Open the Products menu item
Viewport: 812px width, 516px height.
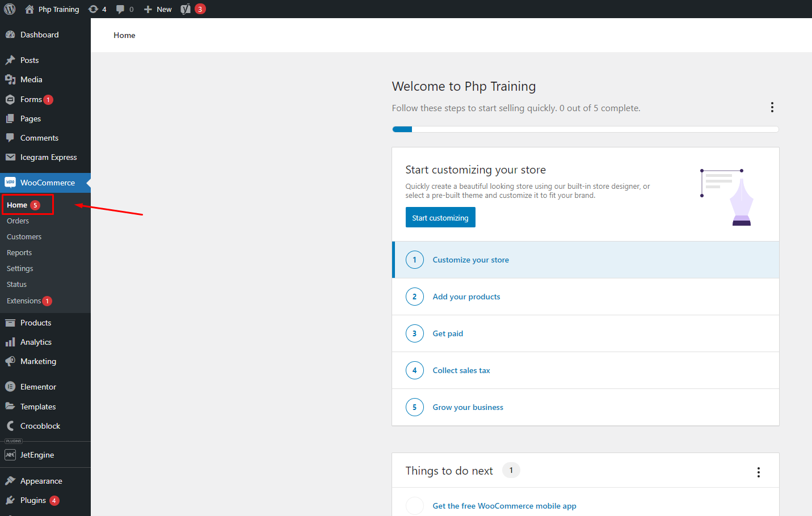click(x=36, y=323)
